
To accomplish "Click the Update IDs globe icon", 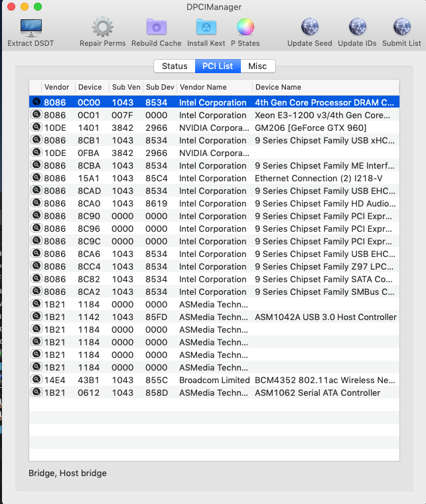I will coord(357,27).
